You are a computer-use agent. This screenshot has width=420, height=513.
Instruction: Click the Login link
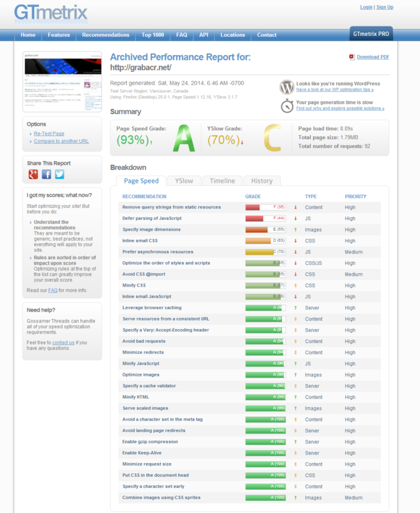tap(366, 7)
